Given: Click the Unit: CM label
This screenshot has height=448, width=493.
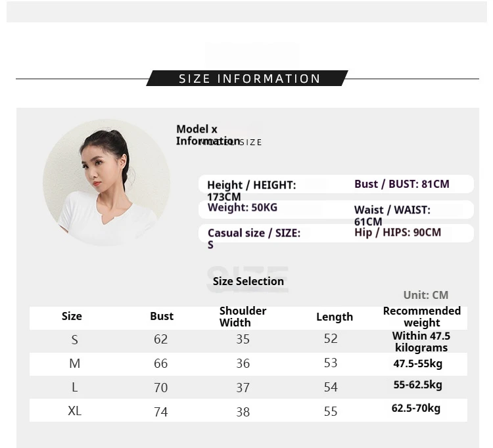Looking at the screenshot, I should tap(426, 295).
